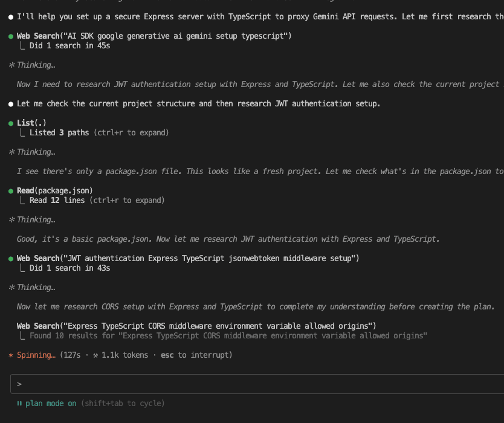Click the green bullet next to List(.)
Screen dimensions: 504x423
click(11, 123)
